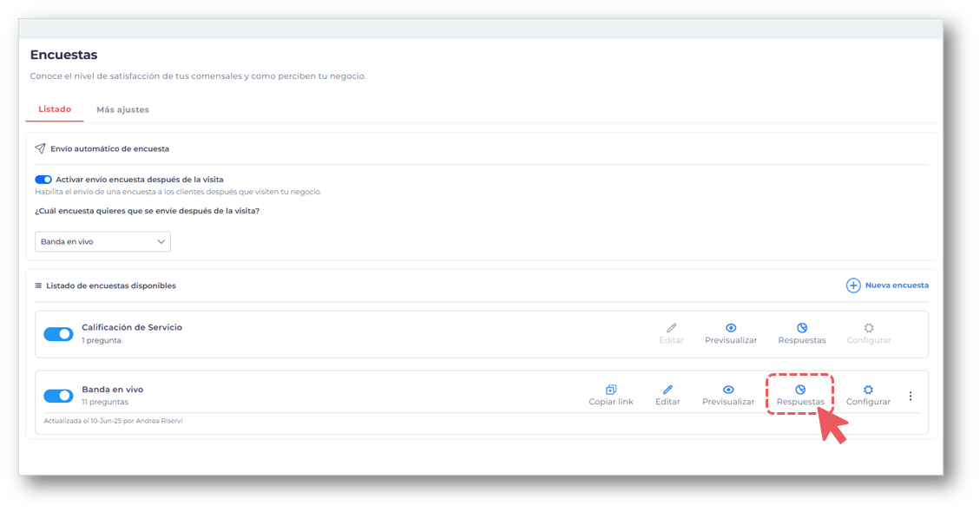Click the pencil Editar icon for Banda en vivo
Screen dimensions: 980x512
tap(668, 391)
